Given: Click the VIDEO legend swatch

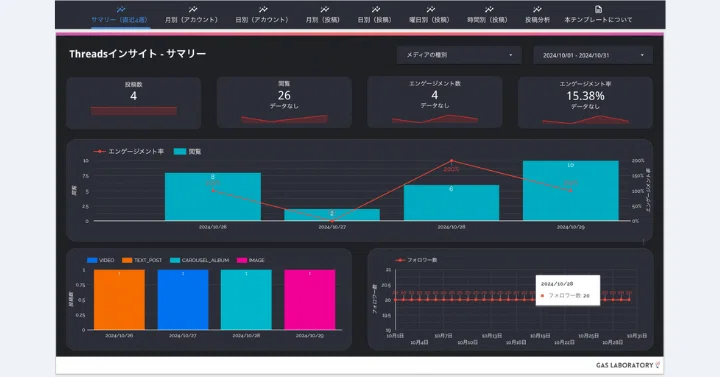Looking at the screenshot, I should pos(92,260).
